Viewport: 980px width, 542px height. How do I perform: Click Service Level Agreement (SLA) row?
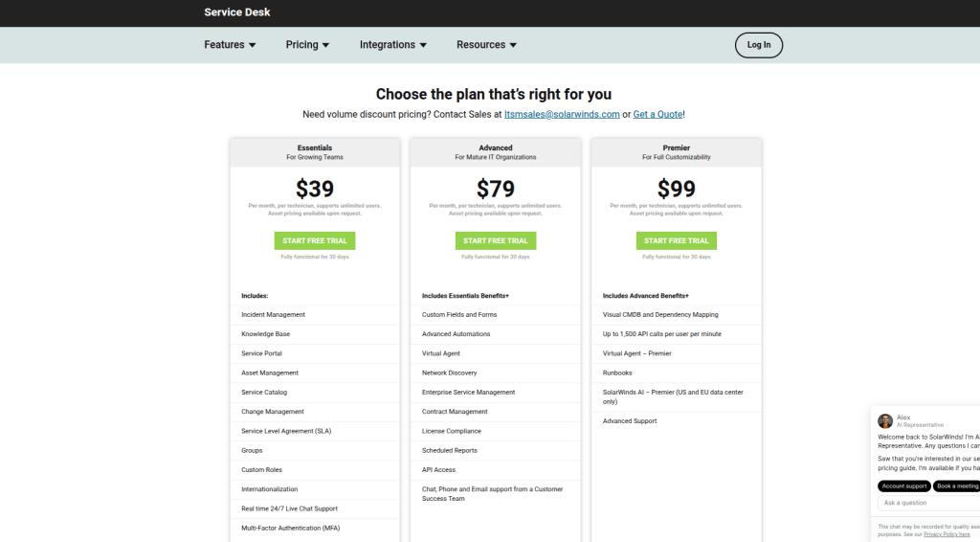pos(314,431)
